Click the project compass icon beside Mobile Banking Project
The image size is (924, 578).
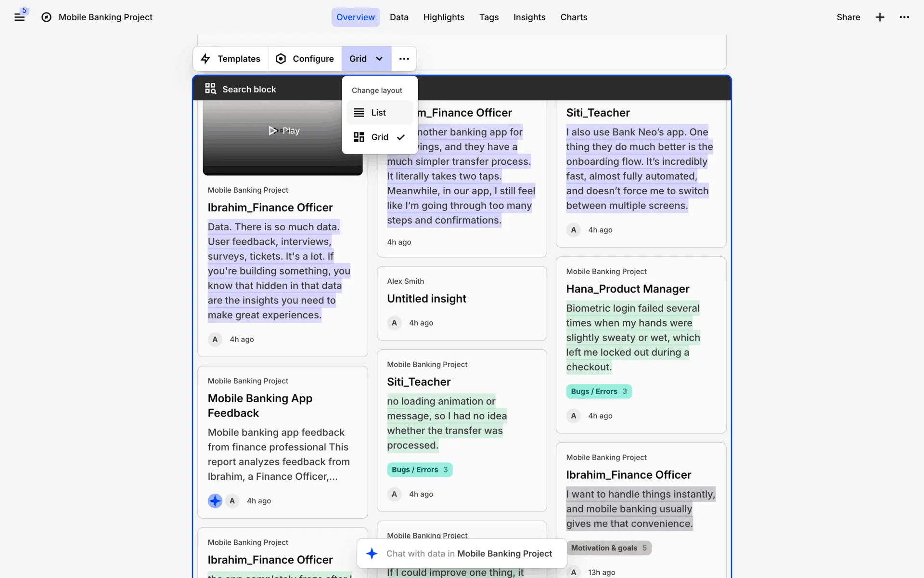(46, 17)
